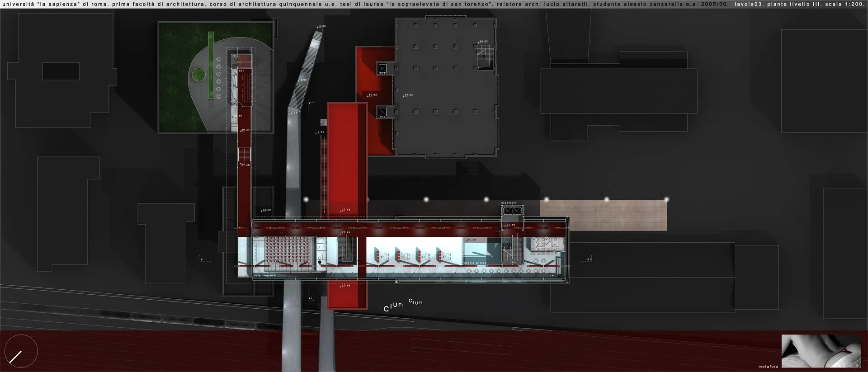Click the 'doppia altezza' label
Screen dimensions: 868x372
pyautogui.click(x=475, y=263)
